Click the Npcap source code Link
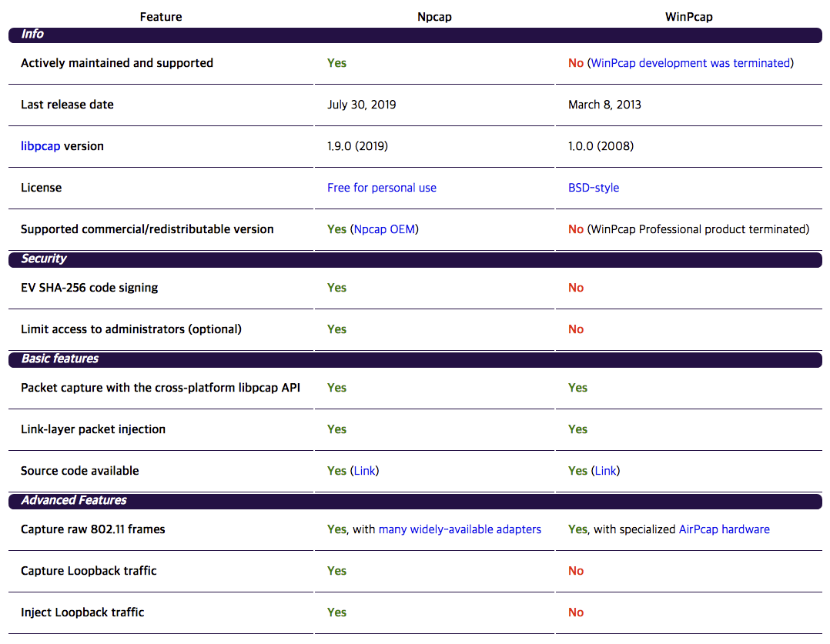Viewport: 830px width, 644px height. (x=365, y=471)
